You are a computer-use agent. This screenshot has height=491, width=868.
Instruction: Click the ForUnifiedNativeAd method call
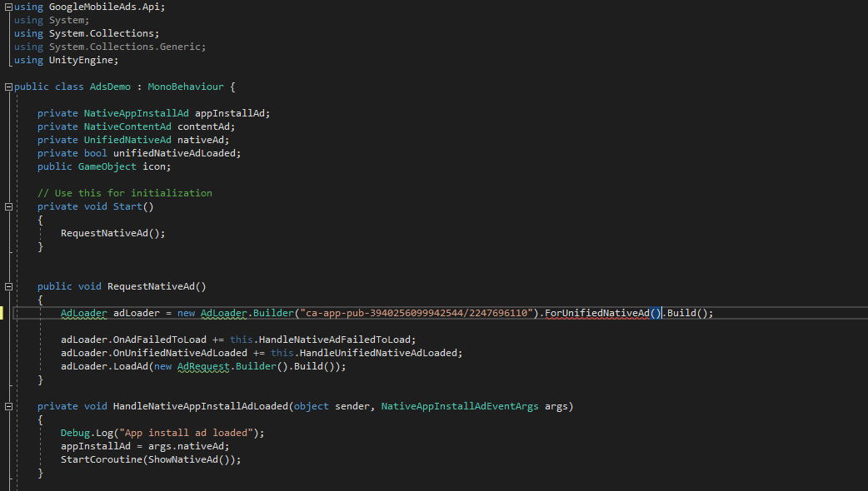(x=596, y=313)
